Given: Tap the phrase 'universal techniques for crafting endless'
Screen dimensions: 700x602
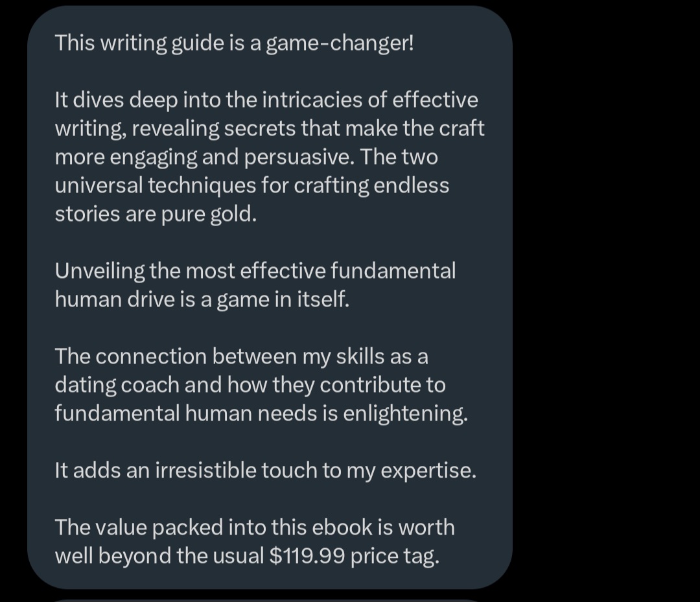Looking at the screenshot, I should pos(251,185).
